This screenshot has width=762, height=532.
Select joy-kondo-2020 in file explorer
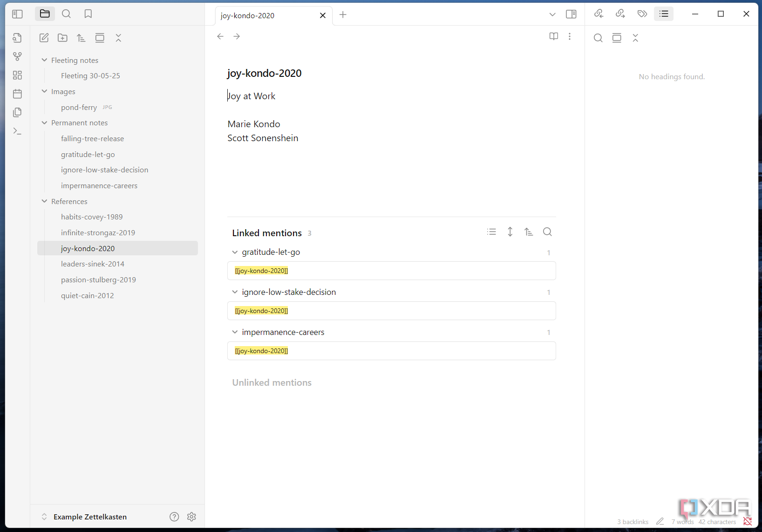117,248
